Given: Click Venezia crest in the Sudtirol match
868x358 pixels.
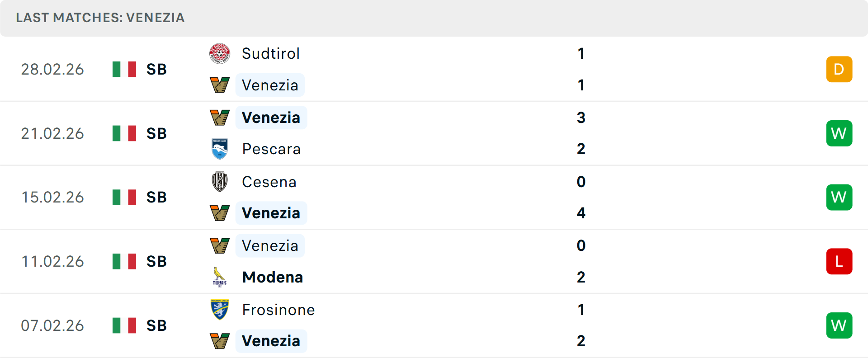Looking at the screenshot, I should (220, 85).
